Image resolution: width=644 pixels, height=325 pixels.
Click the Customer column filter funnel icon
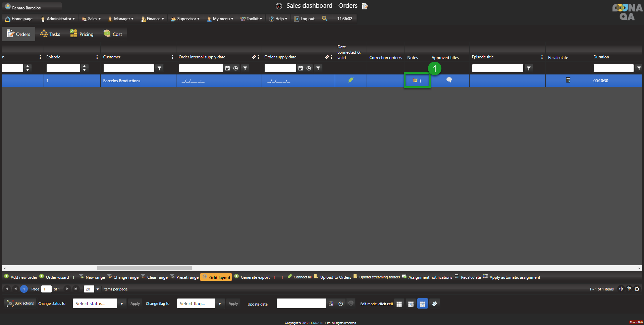[x=160, y=68]
